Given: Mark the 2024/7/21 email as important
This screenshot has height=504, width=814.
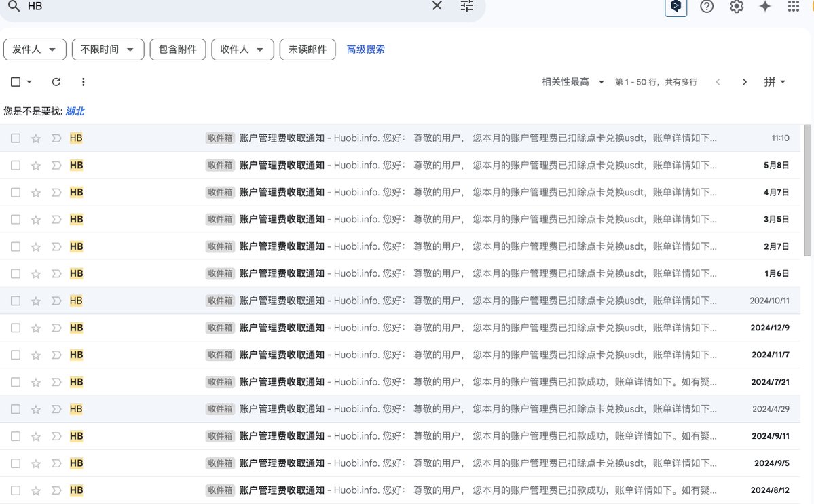Looking at the screenshot, I should (56, 382).
